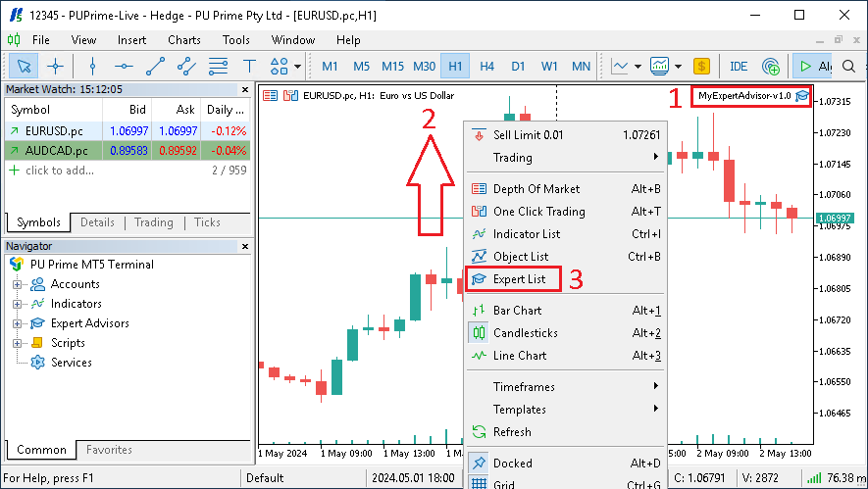
Task: Open the Insert menu
Action: 131,40
